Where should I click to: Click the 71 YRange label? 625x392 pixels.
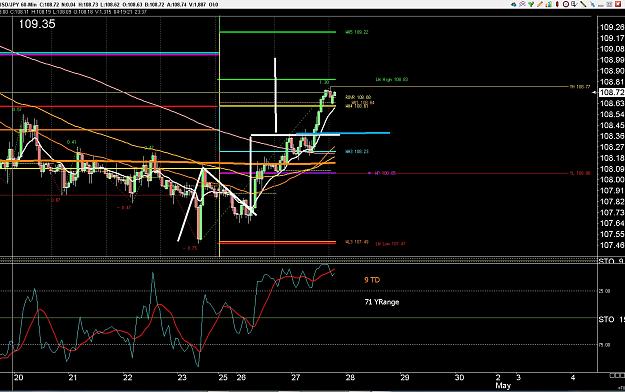pyautogui.click(x=382, y=302)
